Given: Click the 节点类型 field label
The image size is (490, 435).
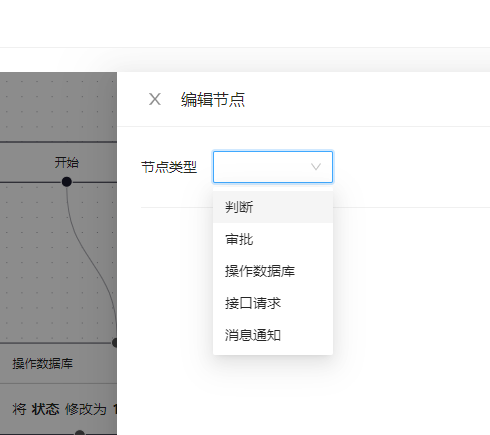Looking at the screenshot, I should (x=169, y=167).
